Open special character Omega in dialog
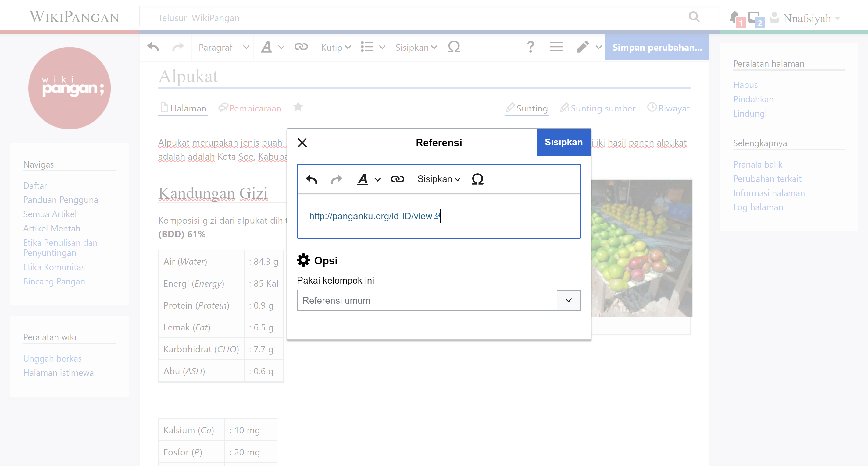868x466 pixels. 477,179
